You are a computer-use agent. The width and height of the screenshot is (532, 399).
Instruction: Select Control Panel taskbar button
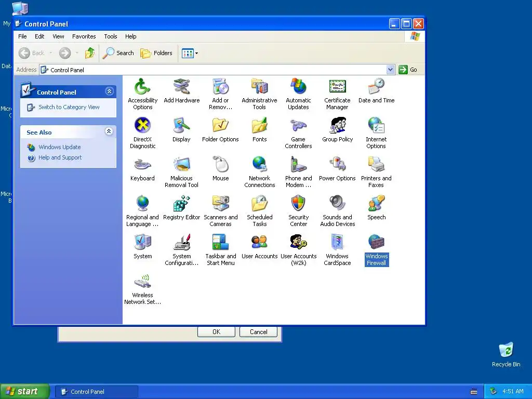(96, 392)
